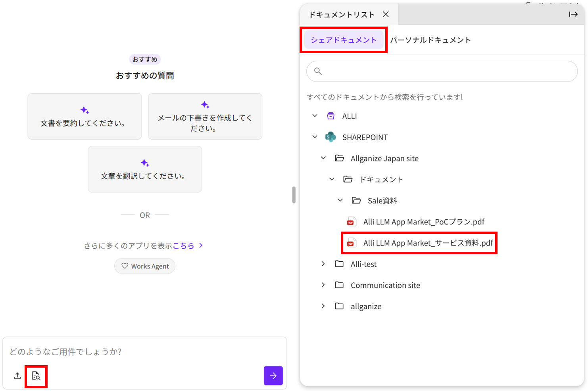
Task: Send message with purple arrow button
Action: coord(273,376)
